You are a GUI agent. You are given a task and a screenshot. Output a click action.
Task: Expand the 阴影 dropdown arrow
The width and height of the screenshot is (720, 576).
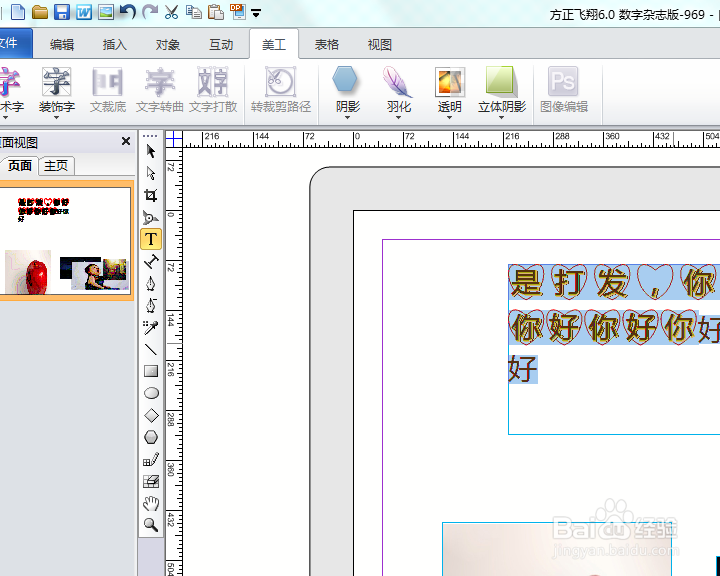[x=347, y=118]
